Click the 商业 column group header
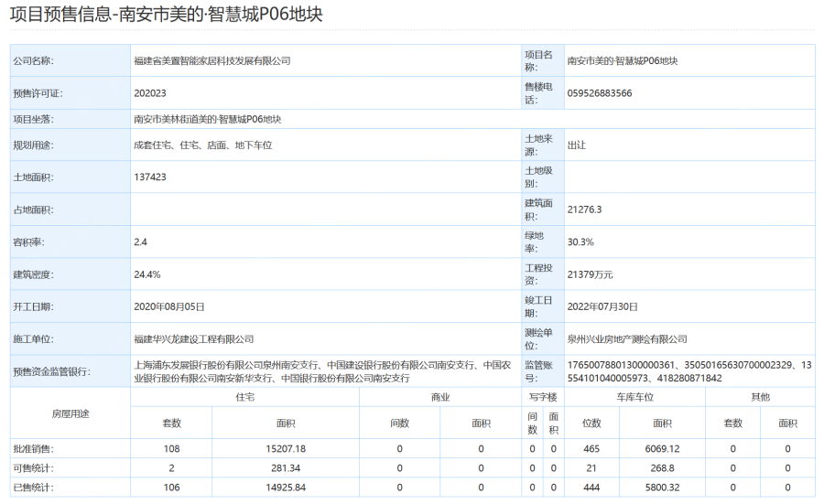 coord(440,397)
